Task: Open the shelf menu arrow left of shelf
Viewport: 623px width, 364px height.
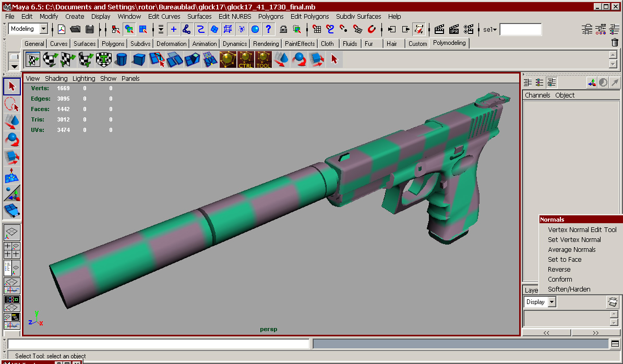Action: (x=14, y=66)
